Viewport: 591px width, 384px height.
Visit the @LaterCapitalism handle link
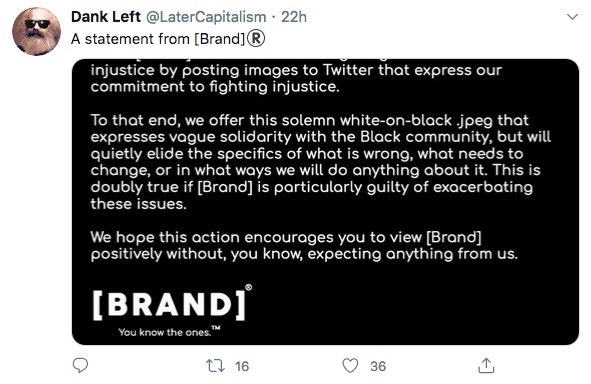206,17
